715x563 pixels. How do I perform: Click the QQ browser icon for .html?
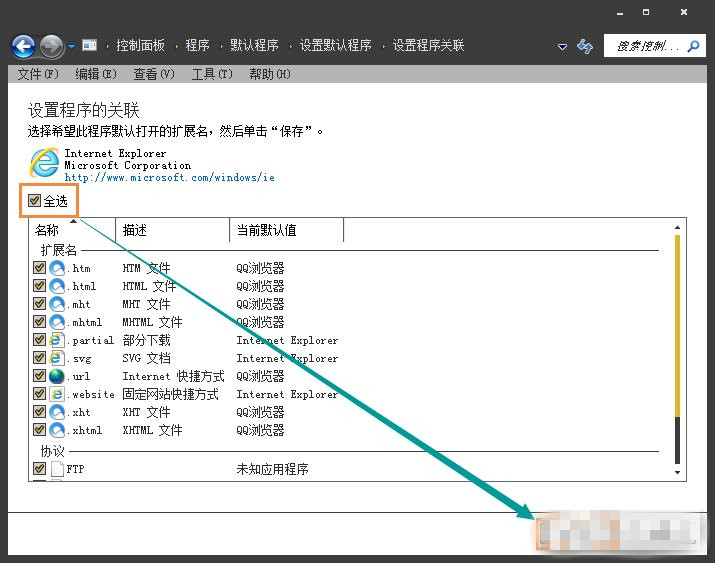coord(57,286)
